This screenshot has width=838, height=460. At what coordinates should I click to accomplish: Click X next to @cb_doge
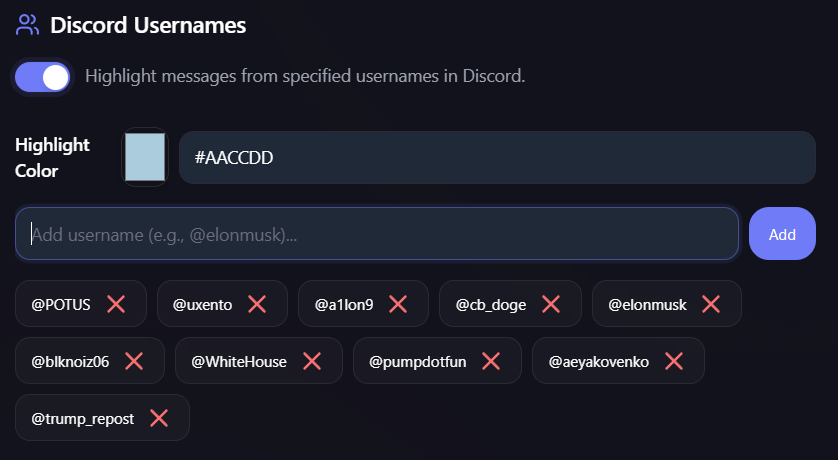click(x=551, y=304)
